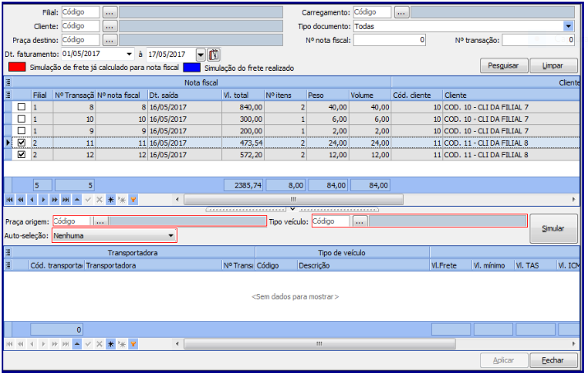Click right scroll arrow of Nota fiscal grid
588x373 pixels.
pos(573,199)
